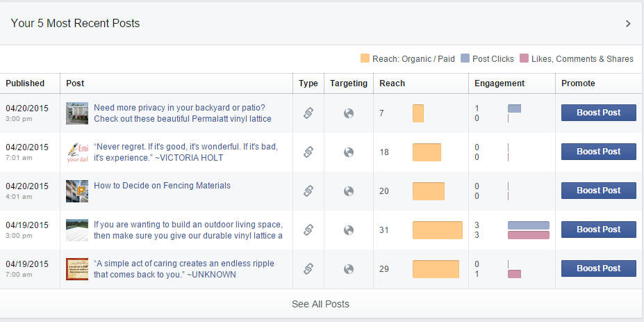Open 'How to Decide on Fencing Materials' post
This screenshot has width=644, height=322.
(162, 186)
